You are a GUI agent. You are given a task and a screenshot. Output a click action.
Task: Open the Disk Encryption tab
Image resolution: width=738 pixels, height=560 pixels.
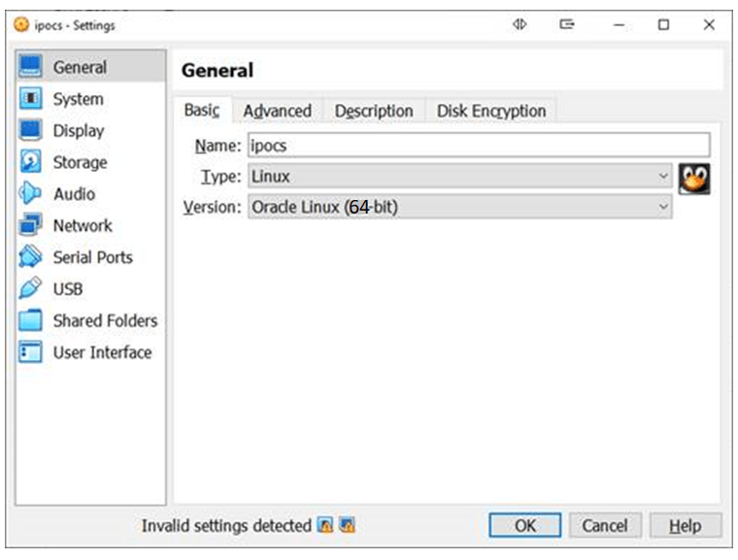click(x=491, y=111)
